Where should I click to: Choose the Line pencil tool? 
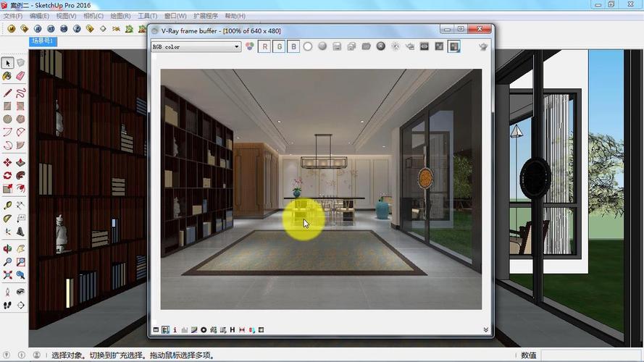7,93
